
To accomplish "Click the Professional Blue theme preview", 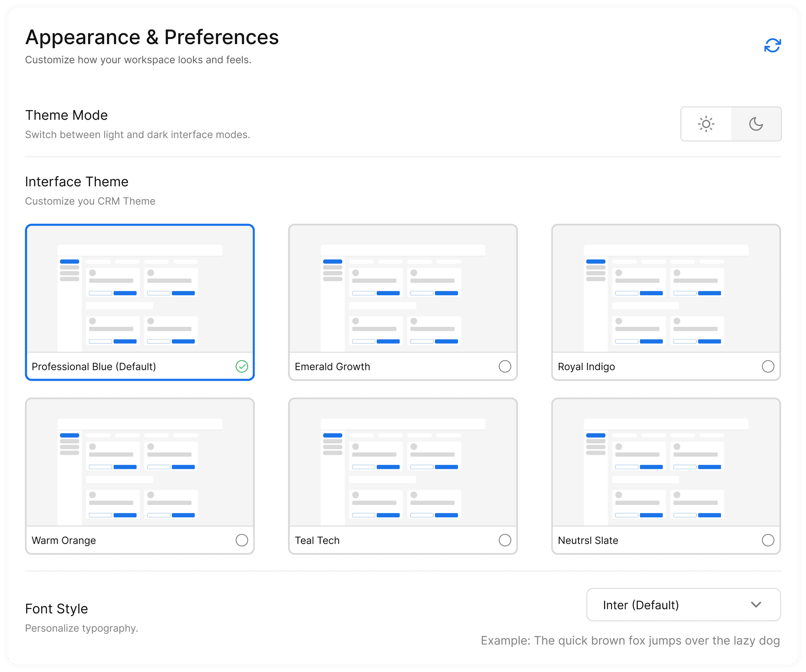I will (x=140, y=290).
